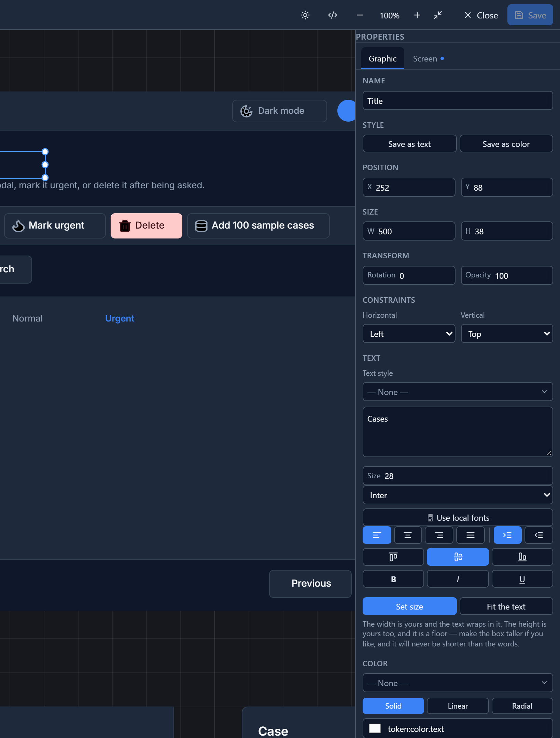Toggle bold formatting
Viewport: 560px width, 738px height.
pyautogui.click(x=393, y=579)
